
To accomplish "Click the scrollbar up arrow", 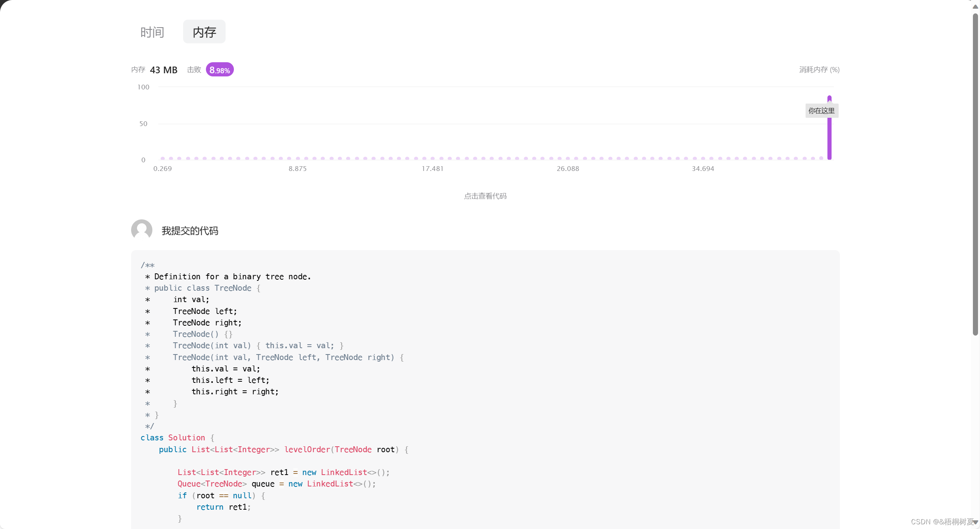I will tap(975, 6).
